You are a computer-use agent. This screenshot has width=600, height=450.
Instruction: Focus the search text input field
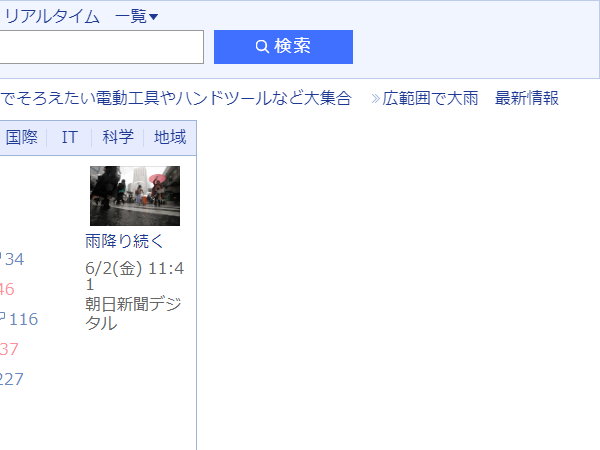pos(101,47)
